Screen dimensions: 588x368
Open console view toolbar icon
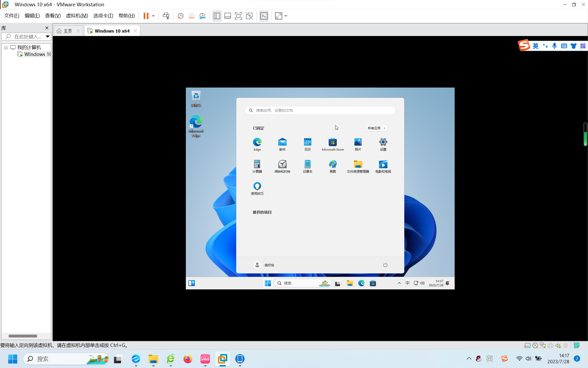tap(264, 16)
